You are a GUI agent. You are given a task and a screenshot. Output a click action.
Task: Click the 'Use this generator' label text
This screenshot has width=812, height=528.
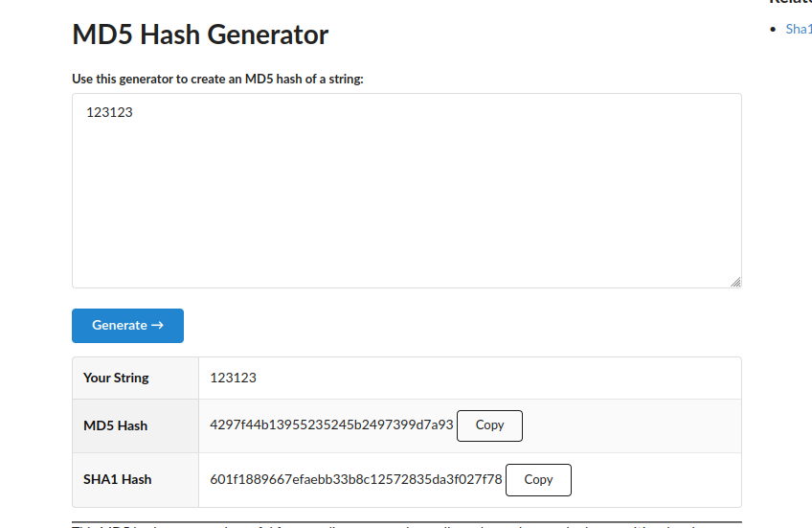[217, 79]
